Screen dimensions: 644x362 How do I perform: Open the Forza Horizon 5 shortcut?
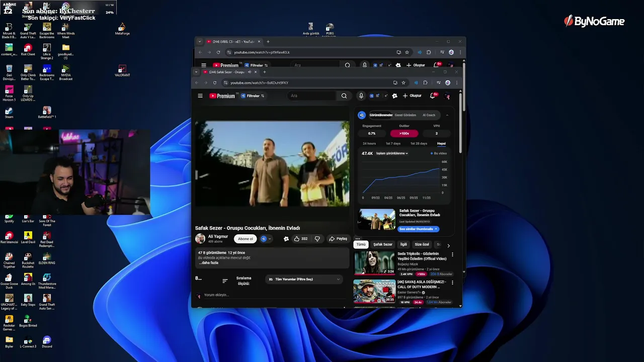(x=9, y=94)
